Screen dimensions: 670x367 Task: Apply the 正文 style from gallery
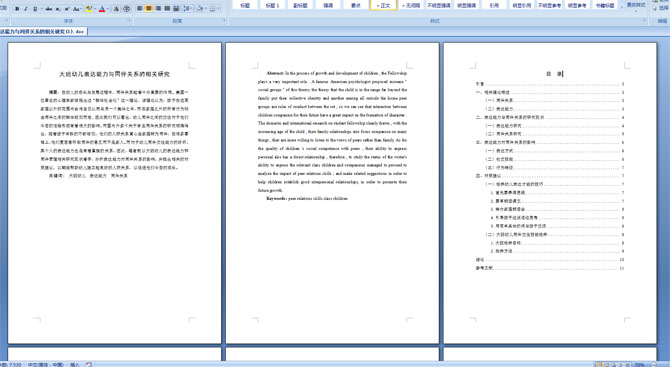(x=383, y=5)
